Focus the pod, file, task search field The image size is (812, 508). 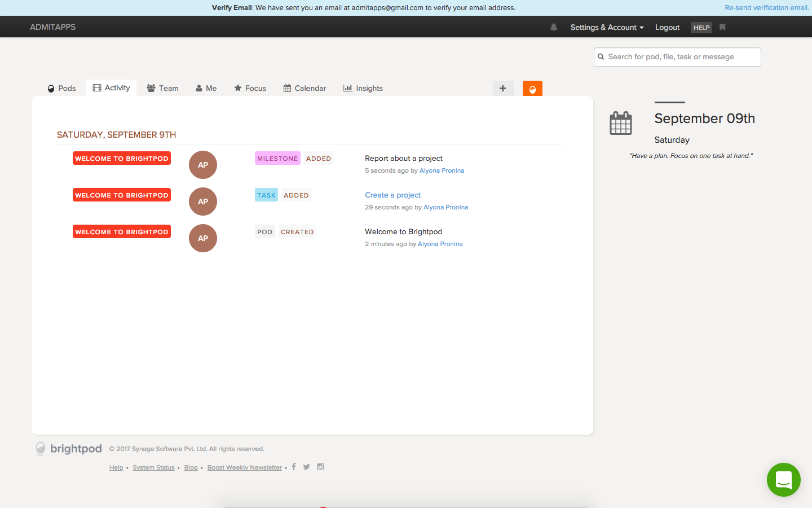(x=677, y=57)
